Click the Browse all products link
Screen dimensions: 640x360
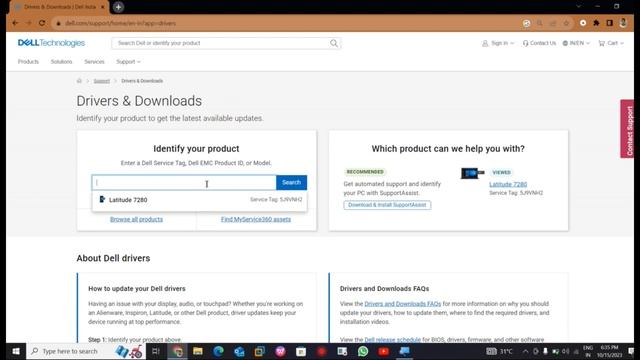pyautogui.click(x=136, y=219)
